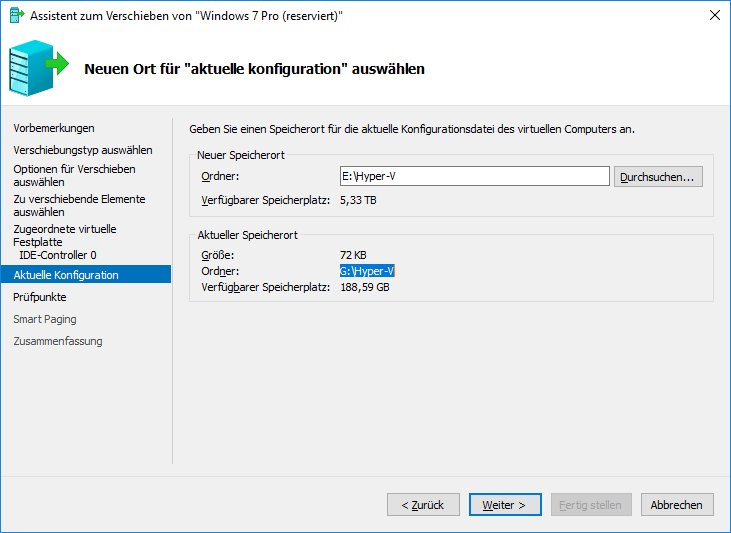This screenshot has height=533, width=731.
Task: Click the large server move wizard icon
Action: 38,67
